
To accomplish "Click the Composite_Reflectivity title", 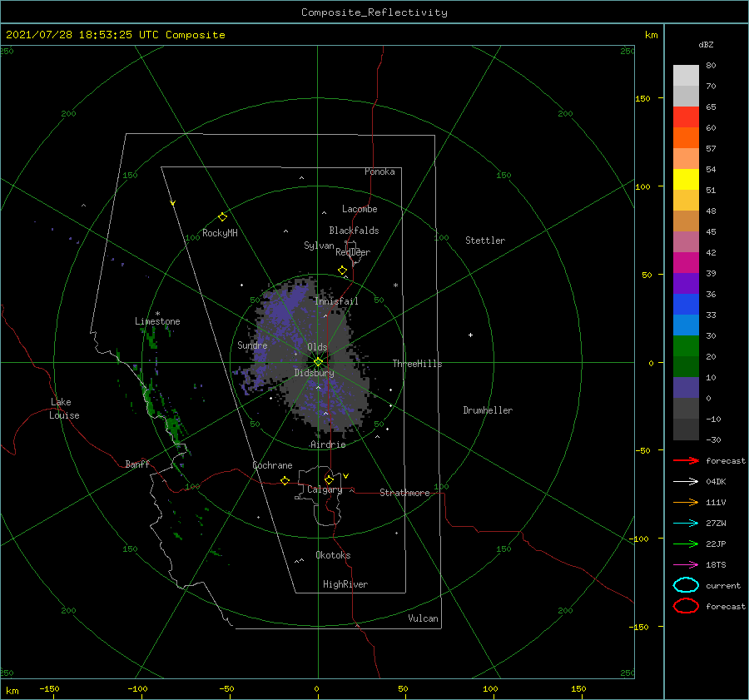I will pyautogui.click(x=374, y=12).
